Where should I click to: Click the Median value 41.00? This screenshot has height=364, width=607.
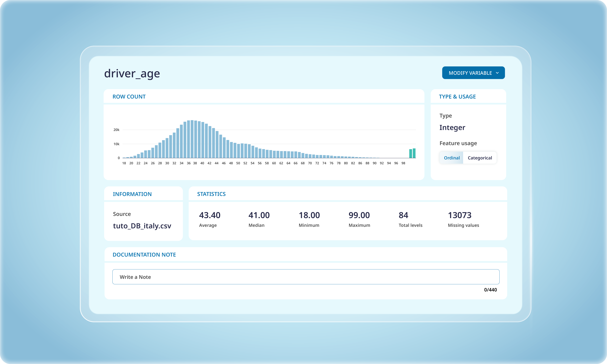pyautogui.click(x=259, y=215)
